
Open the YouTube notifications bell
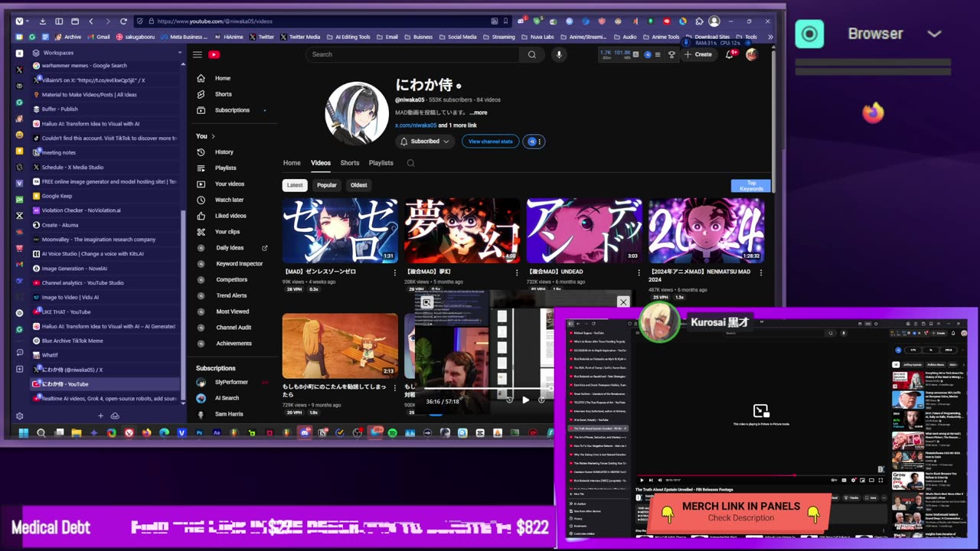730,54
